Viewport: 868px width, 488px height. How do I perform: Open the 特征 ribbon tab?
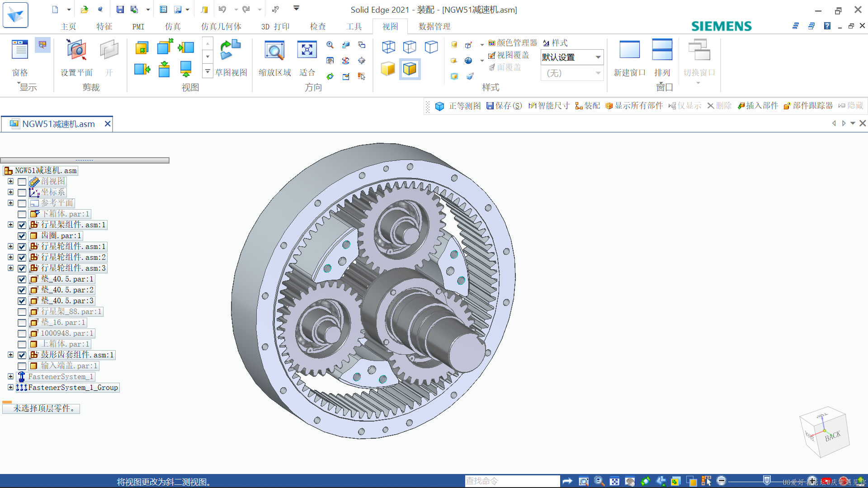104,26
